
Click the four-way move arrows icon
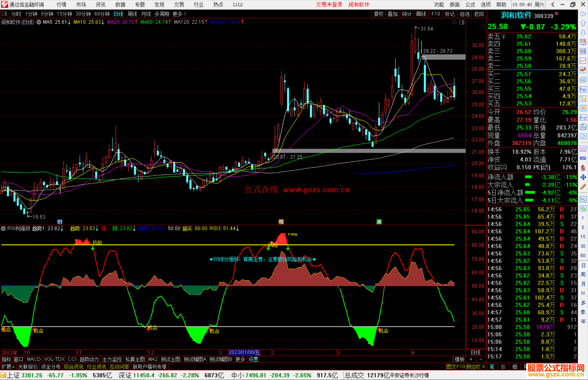(583, 177)
